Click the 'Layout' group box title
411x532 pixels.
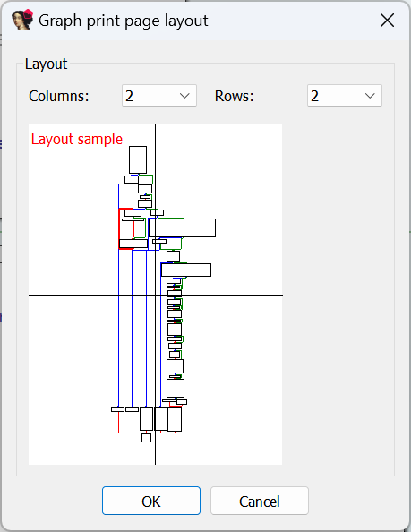47,64
